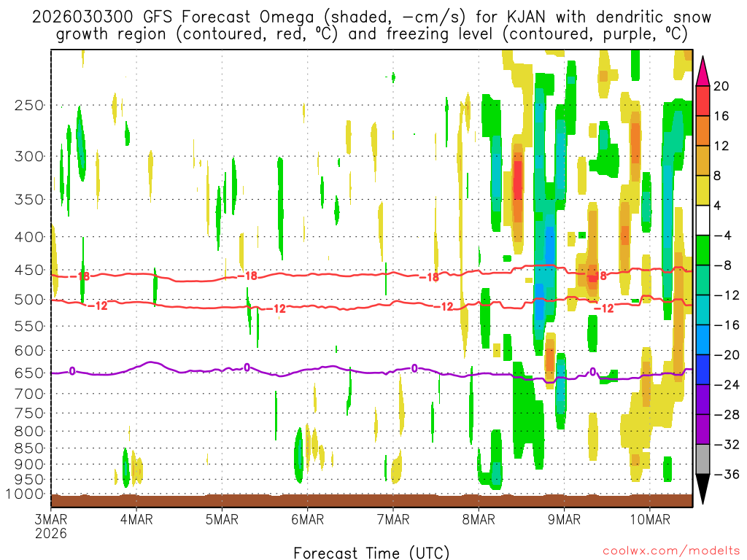Click the 650 pressure level label
The height and width of the screenshot is (560, 747).
pos(29,373)
